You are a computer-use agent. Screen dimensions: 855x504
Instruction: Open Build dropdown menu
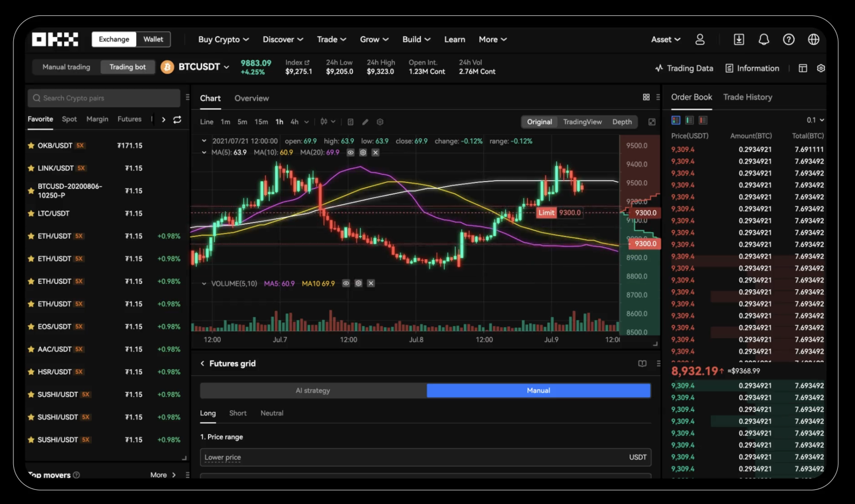(416, 39)
